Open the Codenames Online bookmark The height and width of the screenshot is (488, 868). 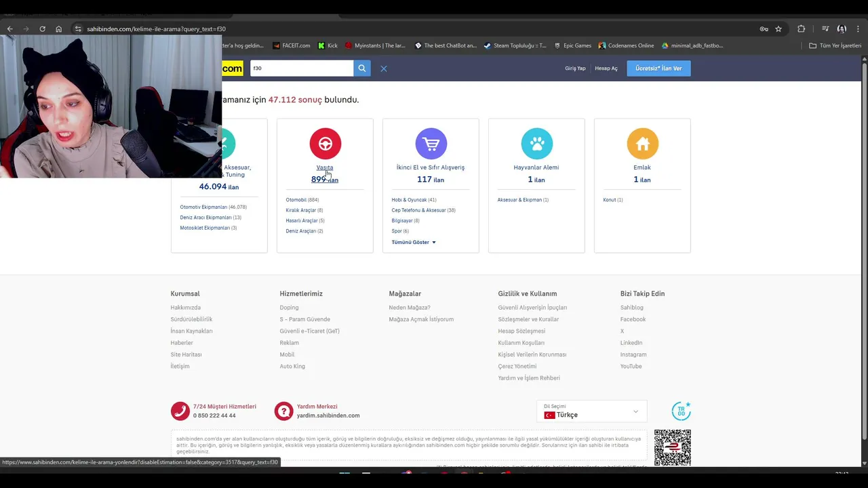[x=626, y=45]
